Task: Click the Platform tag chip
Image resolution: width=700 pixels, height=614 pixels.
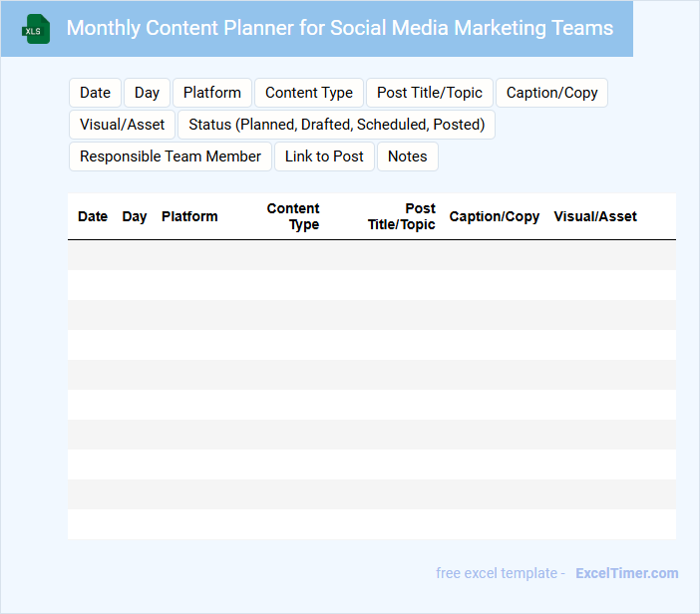Action: (x=212, y=93)
